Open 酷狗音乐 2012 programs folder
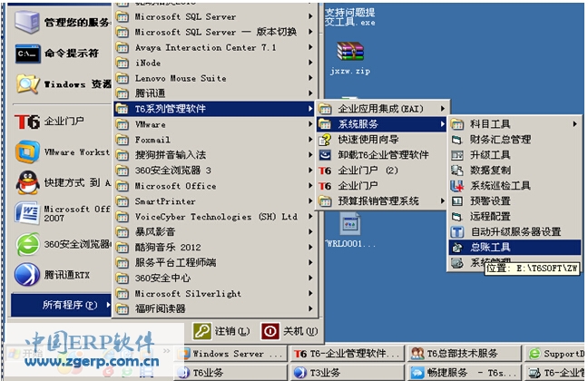 [x=214, y=247]
